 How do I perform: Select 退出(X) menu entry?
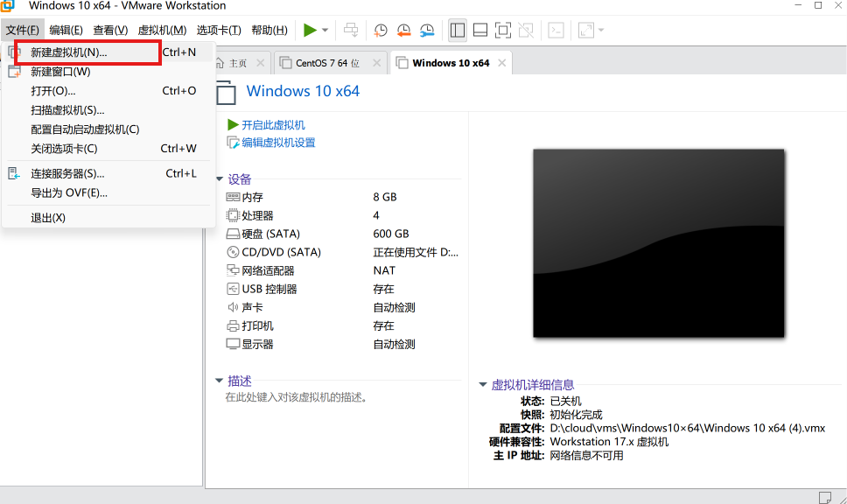[108, 218]
